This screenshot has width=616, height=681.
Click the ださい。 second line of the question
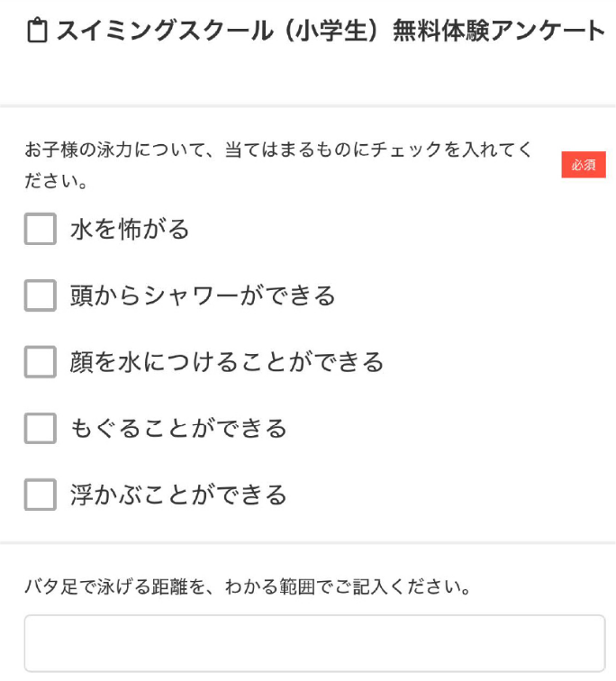pyautogui.click(x=55, y=181)
